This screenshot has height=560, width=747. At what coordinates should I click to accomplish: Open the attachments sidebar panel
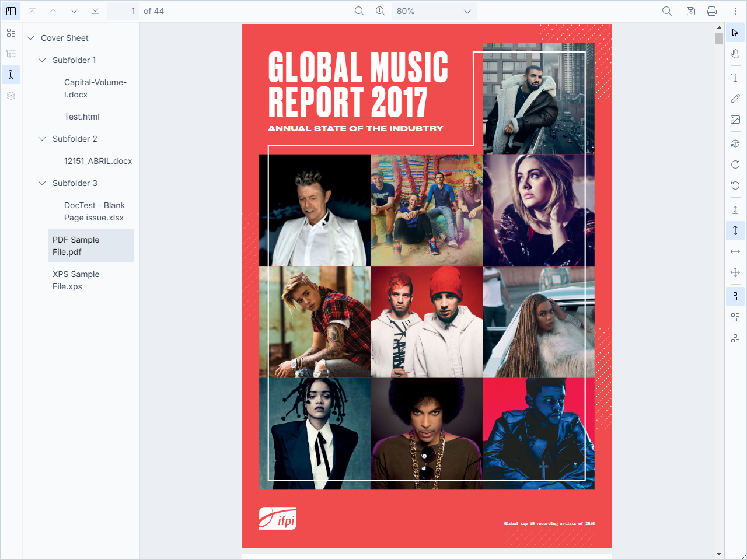[11, 75]
